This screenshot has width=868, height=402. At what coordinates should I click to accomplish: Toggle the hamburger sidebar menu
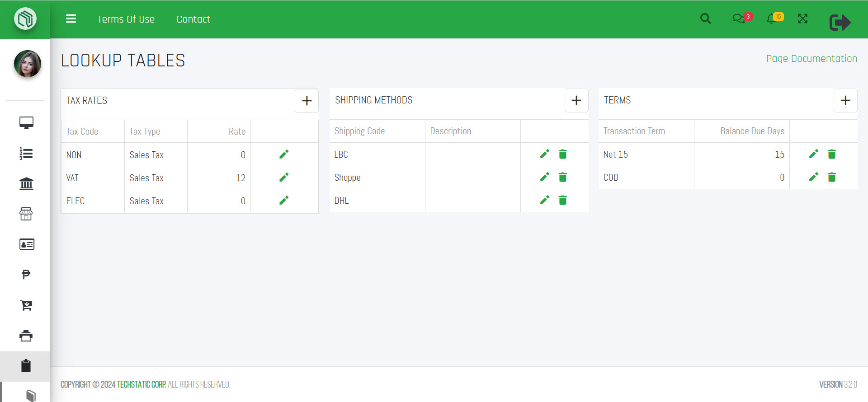pyautogui.click(x=71, y=19)
